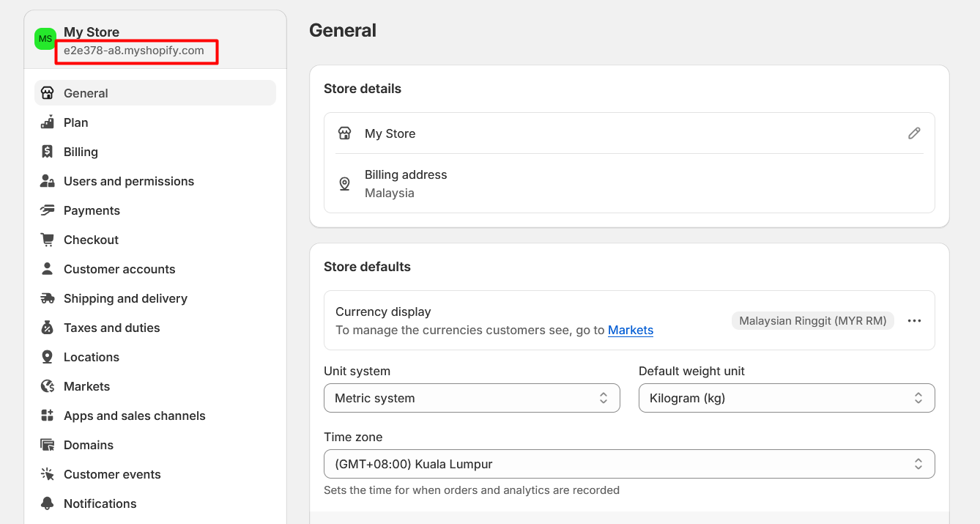Click the green MS store avatar
Image resolution: width=980 pixels, height=524 pixels.
tap(45, 39)
